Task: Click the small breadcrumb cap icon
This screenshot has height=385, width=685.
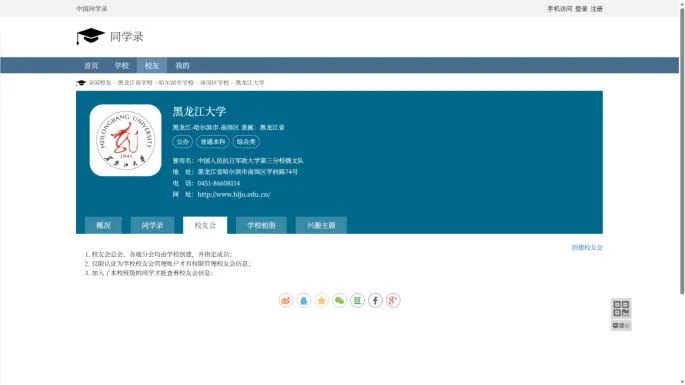Action: (81, 83)
